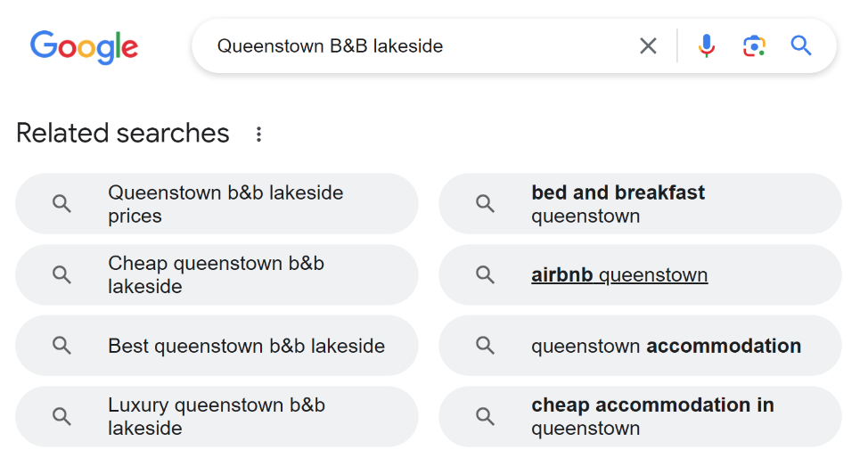Open 'cheap accommodation in queenstown' suggestion
The image size is (868, 466).
[x=640, y=416]
